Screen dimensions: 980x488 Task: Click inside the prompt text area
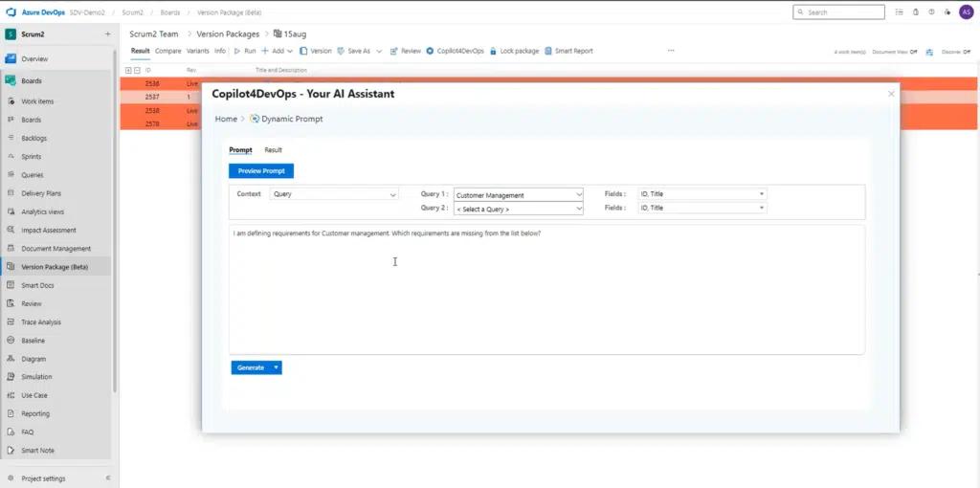tap(546, 290)
